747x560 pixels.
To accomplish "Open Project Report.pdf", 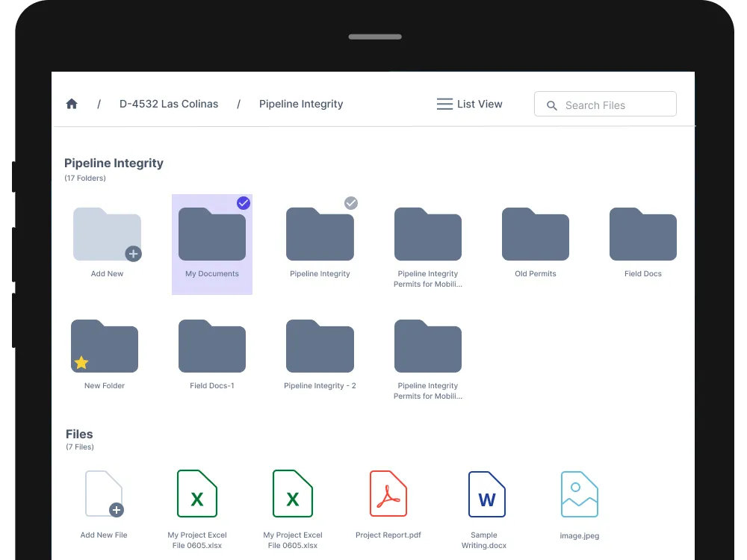I will click(x=388, y=494).
